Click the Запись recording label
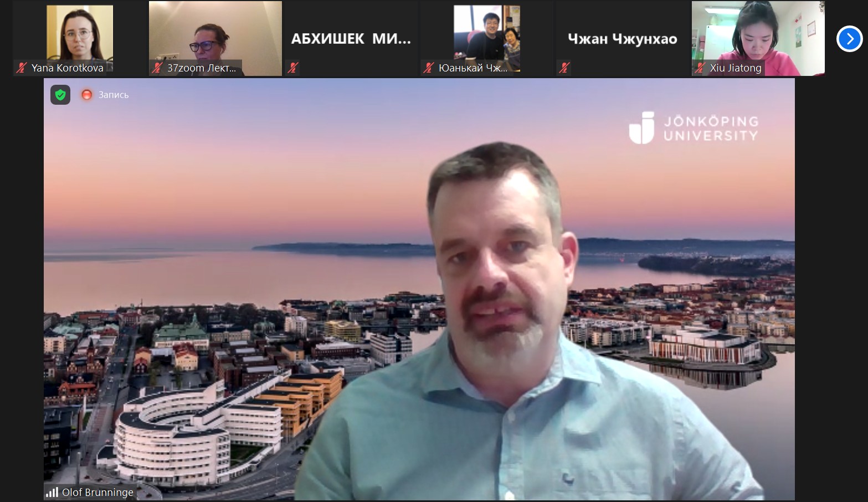The height and width of the screenshot is (502, 868). pyautogui.click(x=114, y=95)
